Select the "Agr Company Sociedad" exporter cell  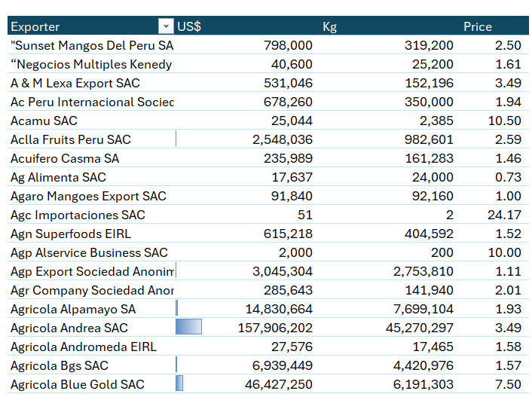[x=91, y=290]
